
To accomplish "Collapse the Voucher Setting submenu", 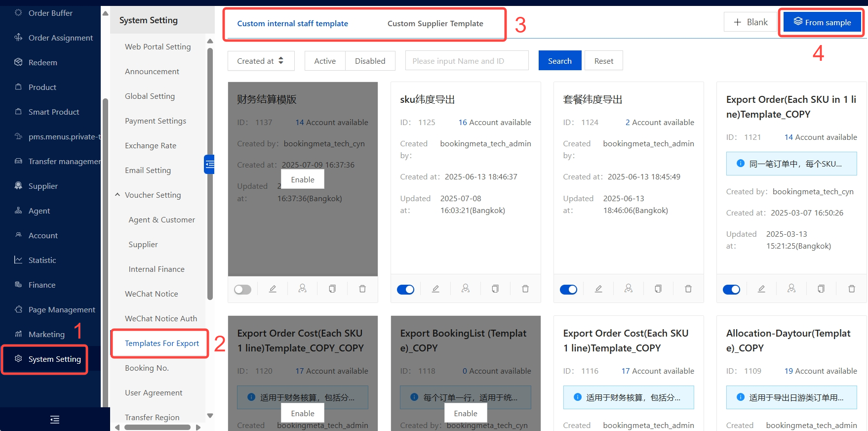I will [118, 195].
